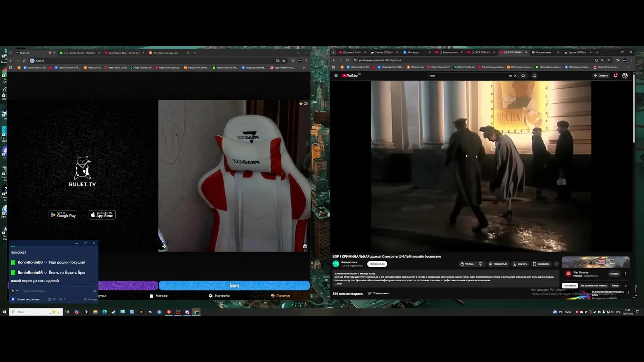Open War Thunder ad thumbnail
Viewport: 644px width, 362px height.
coord(596,263)
